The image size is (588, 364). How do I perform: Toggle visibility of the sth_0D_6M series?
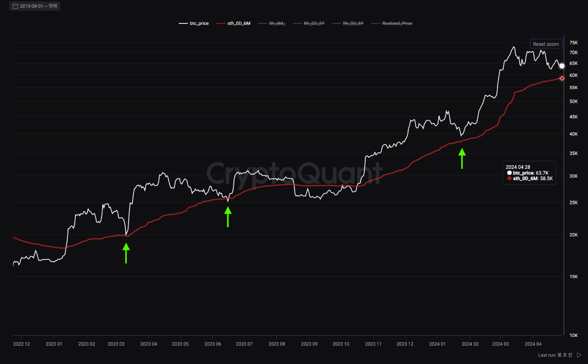(x=239, y=23)
